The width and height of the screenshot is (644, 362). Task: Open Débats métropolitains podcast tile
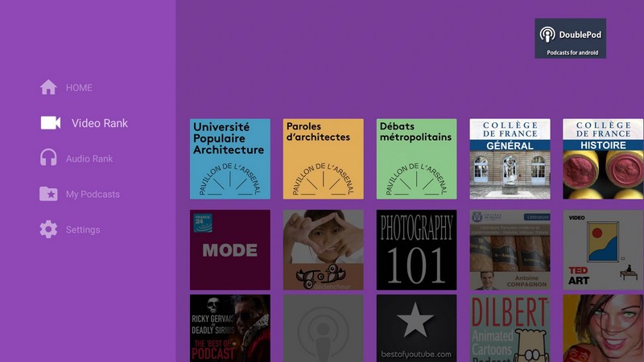[416, 158]
